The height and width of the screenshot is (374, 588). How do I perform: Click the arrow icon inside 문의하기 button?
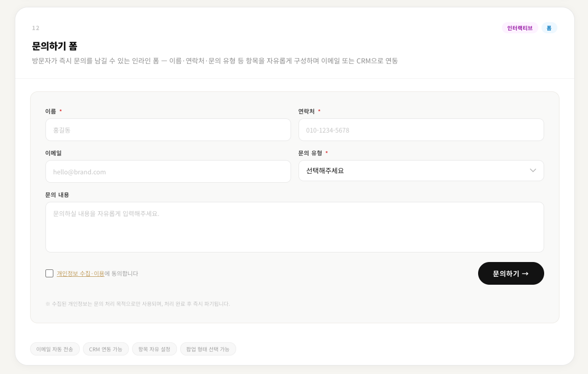[x=525, y=274]
